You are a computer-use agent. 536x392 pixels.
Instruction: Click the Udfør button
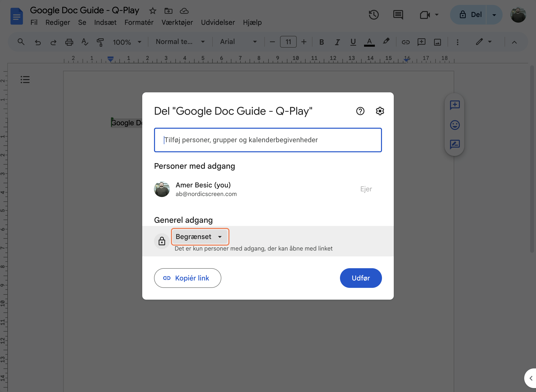click(361, 278)
